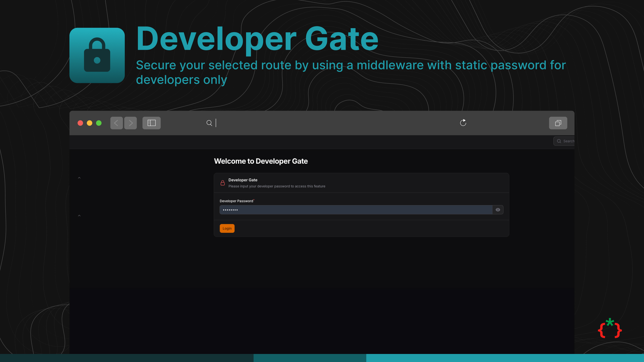Click the green fullscreen window button

pos(99,123)
